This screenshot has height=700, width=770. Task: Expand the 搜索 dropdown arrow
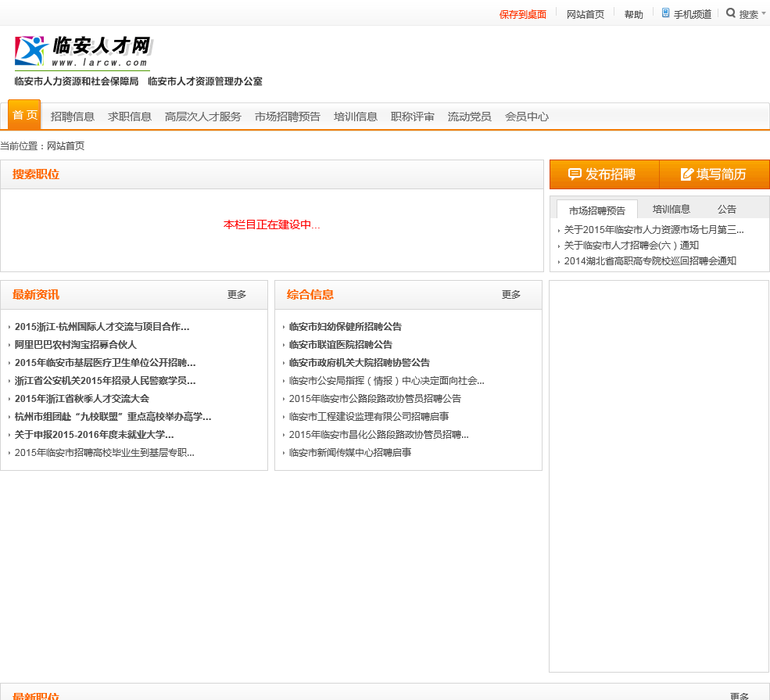point(764,13)
